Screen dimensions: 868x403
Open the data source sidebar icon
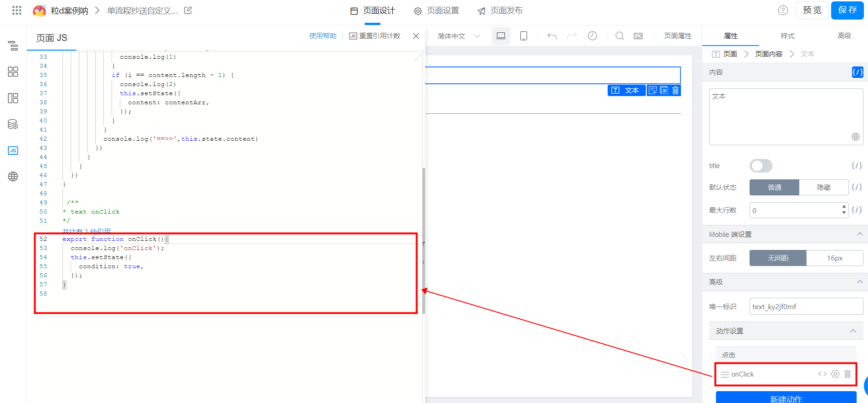click(x=13, y=124)
